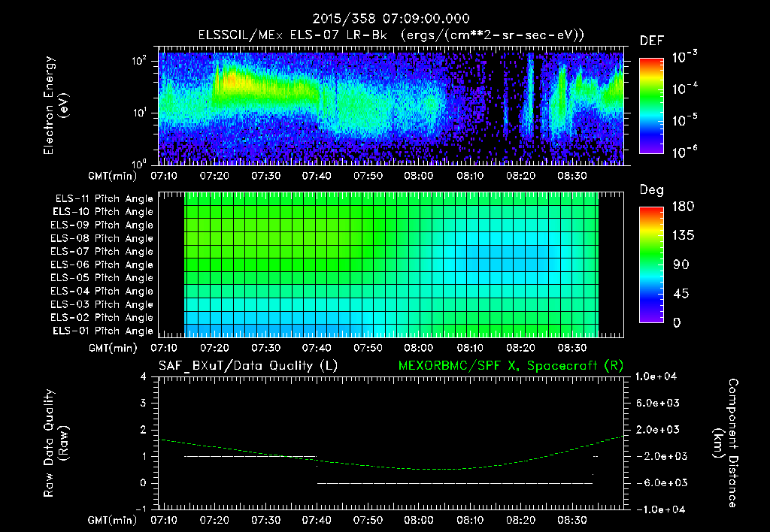Click the Component Distance (km) axis label
770x532 pixels.
[x=726, y=443]
